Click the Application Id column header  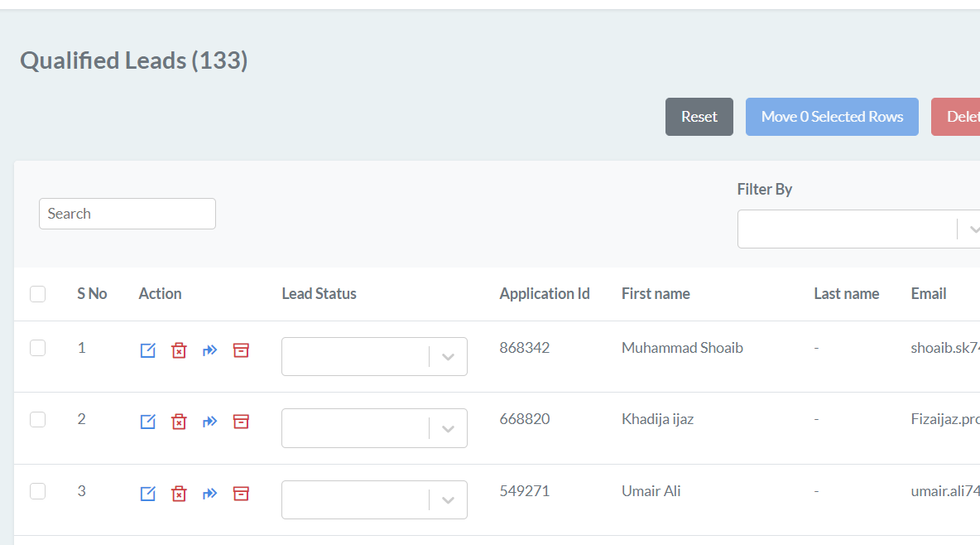click(x=544, y=294)
